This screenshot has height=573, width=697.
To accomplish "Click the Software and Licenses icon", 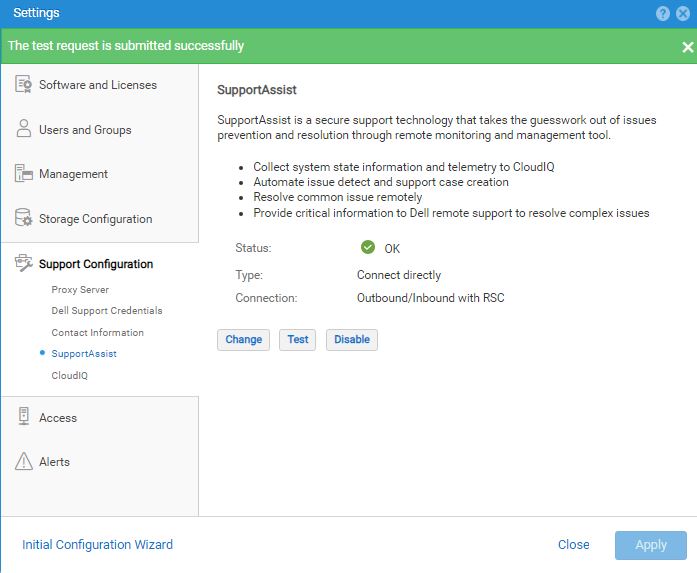I will tap(24, 85).
